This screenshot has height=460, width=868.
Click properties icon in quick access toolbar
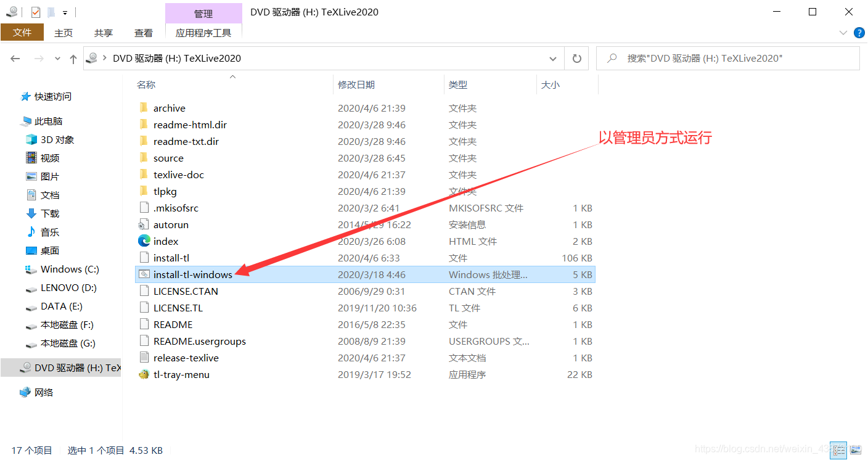pos(35,12)
